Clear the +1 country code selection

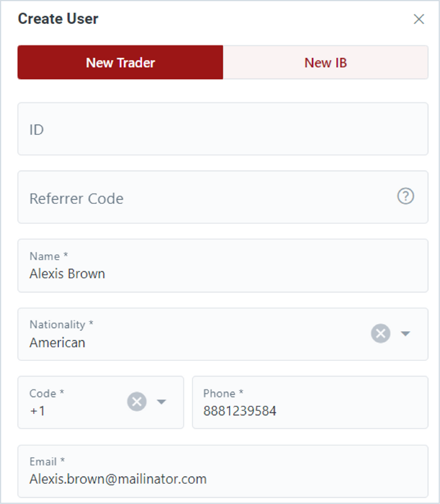tap(137, 402)
